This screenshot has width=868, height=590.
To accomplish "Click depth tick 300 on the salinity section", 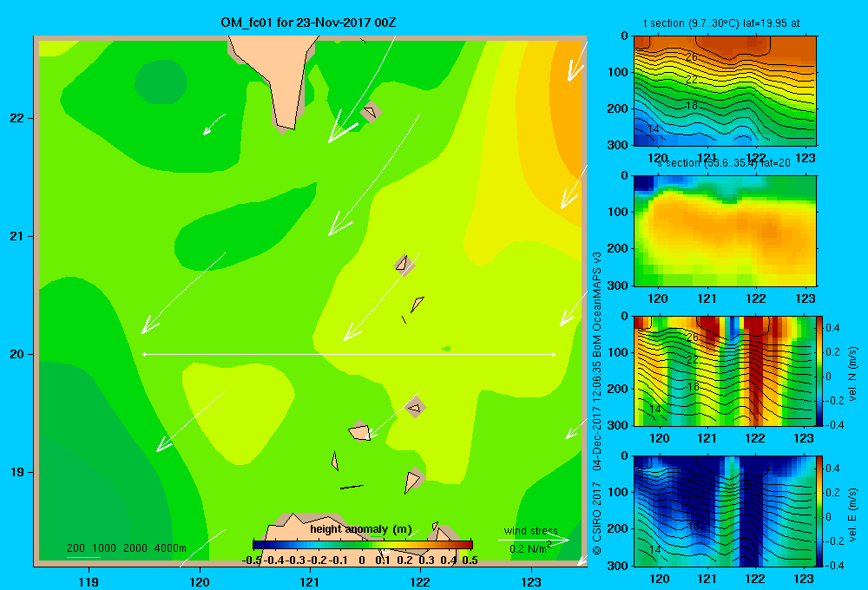I will click(618, 285).
